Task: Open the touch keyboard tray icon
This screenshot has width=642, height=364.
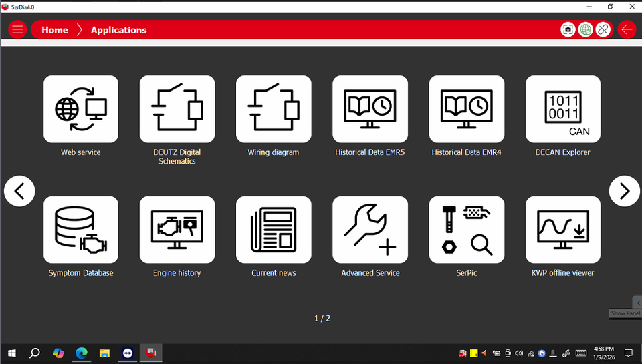Action: pos(581,353)
